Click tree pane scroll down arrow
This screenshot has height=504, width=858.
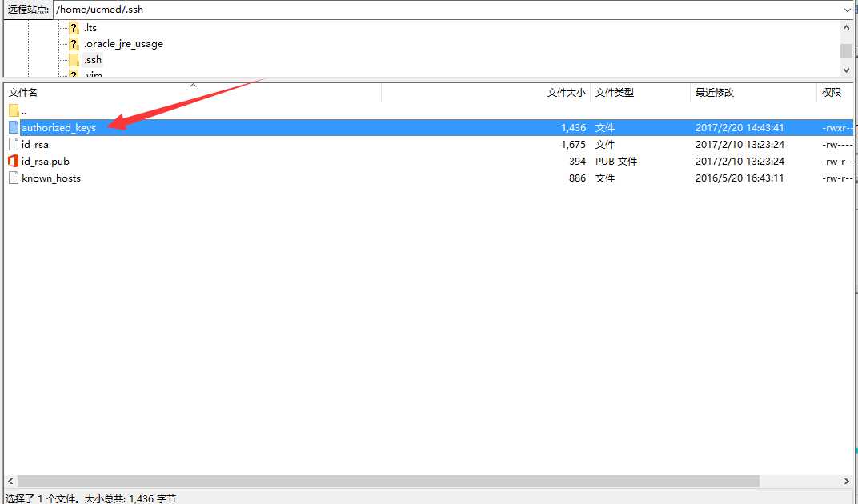click(847, 70)
